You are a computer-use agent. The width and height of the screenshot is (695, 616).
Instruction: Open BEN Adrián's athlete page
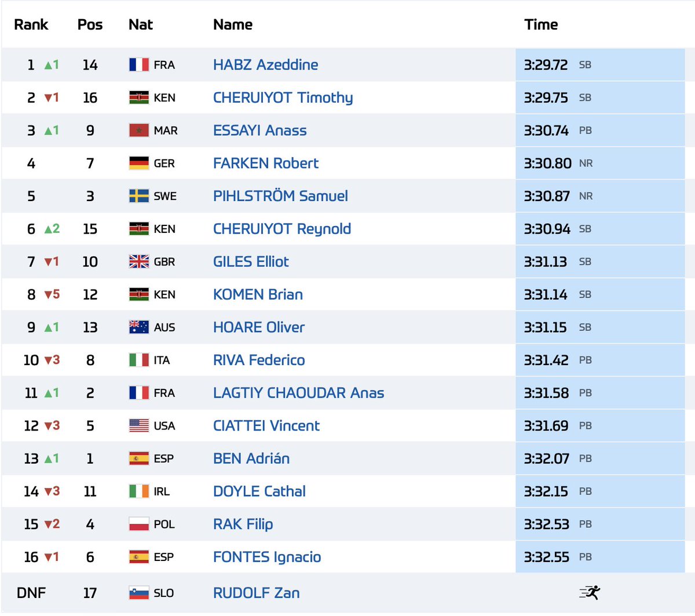click(x=251, y=458)
